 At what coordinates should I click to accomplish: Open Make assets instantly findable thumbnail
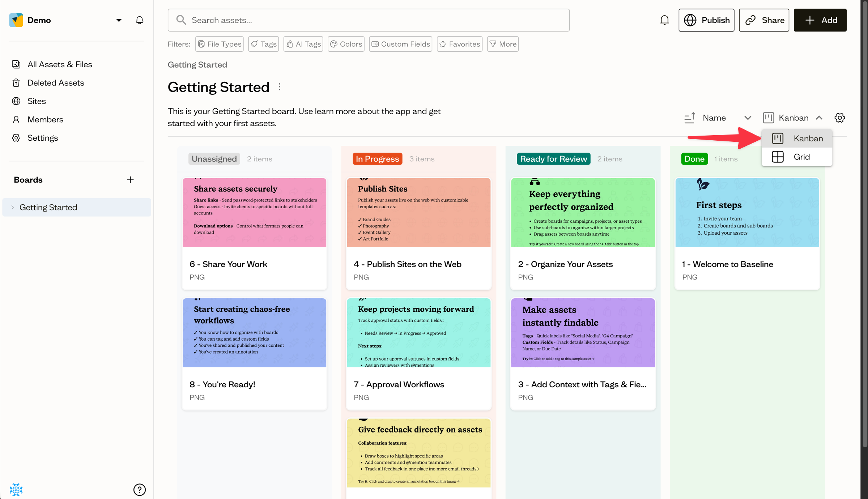pos(583,333)
